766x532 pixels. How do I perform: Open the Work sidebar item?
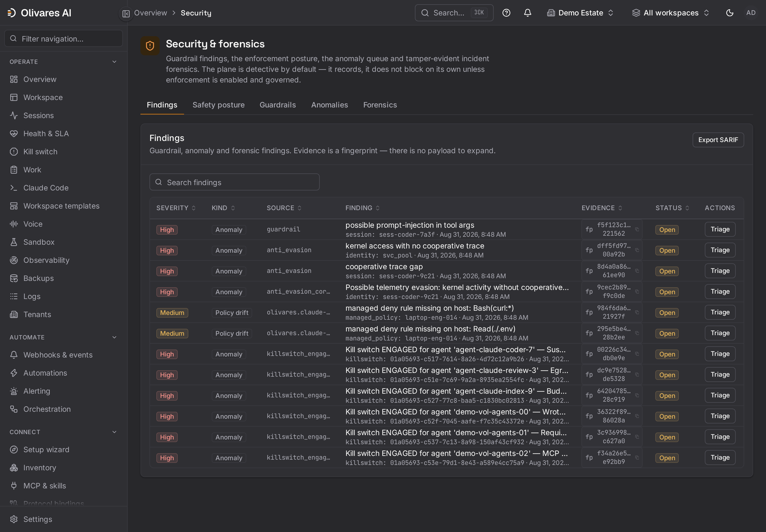[x=63, y=170]
